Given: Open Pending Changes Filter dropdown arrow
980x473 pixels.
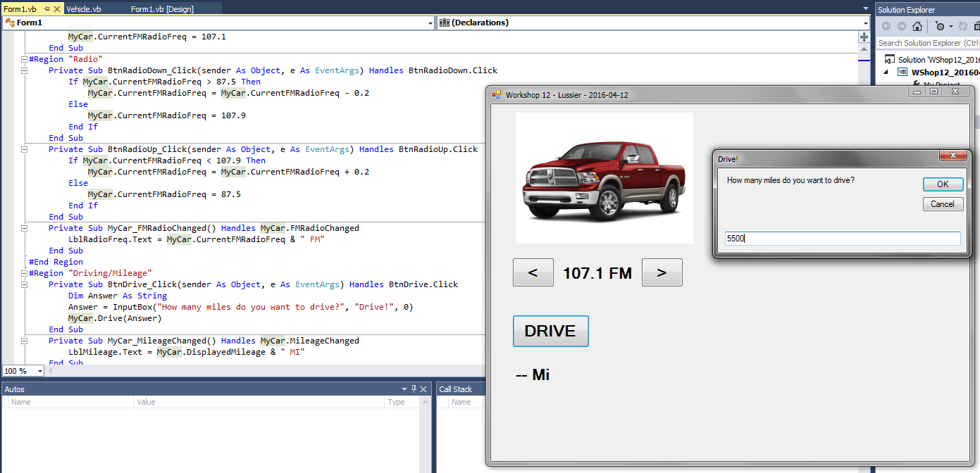Looking at the screenshot, I should [x=950, y=26].
